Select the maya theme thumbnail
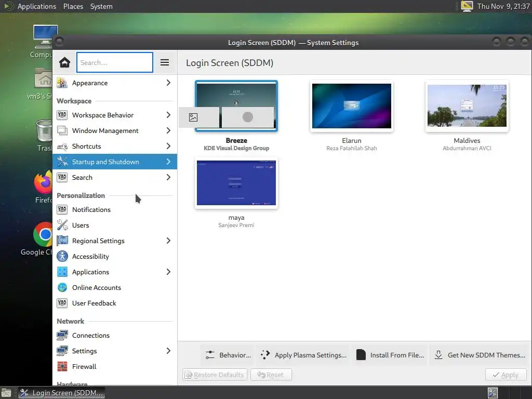The height and width of the screenshot is (399, 532). click(x=236, y=183)
